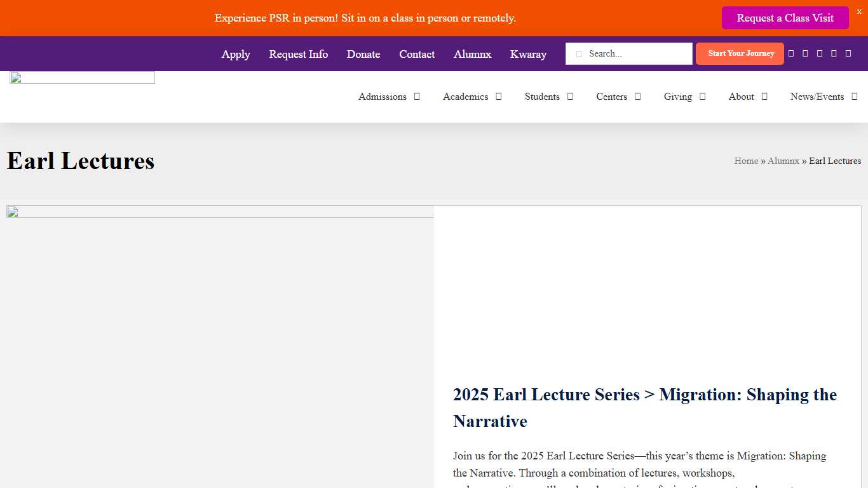Dismiss the class visit banner
868x488 pixels.
[x=859, y=11]
